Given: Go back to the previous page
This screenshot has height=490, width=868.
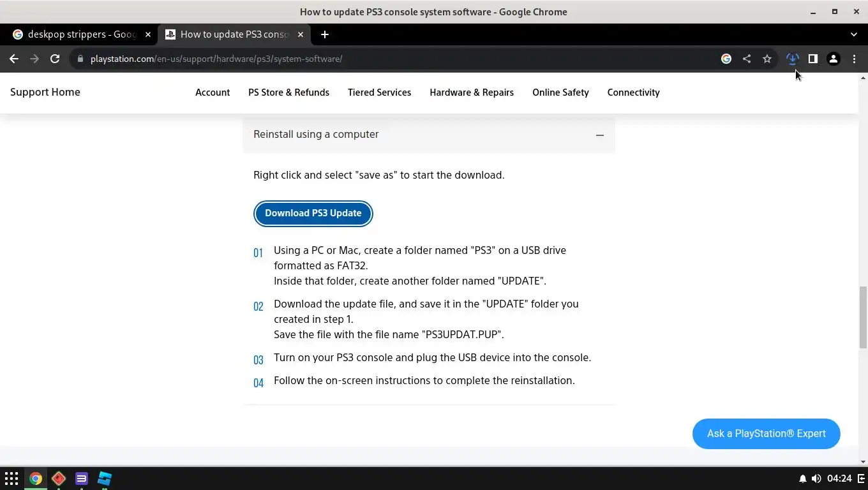Looking at the screenshot, I should pyautogui.click(x=14, y=59).
